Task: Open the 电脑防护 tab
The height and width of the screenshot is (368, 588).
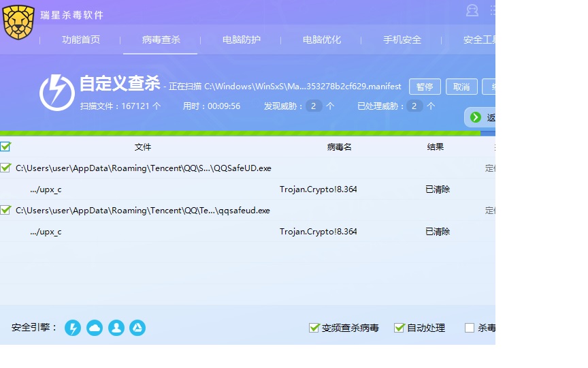Action: coord(241,40)
